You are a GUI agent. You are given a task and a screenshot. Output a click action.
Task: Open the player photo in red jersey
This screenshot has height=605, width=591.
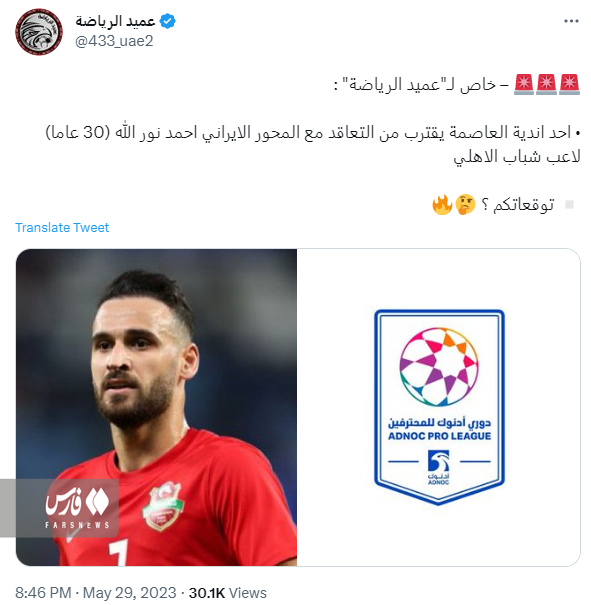pos(156,407)
